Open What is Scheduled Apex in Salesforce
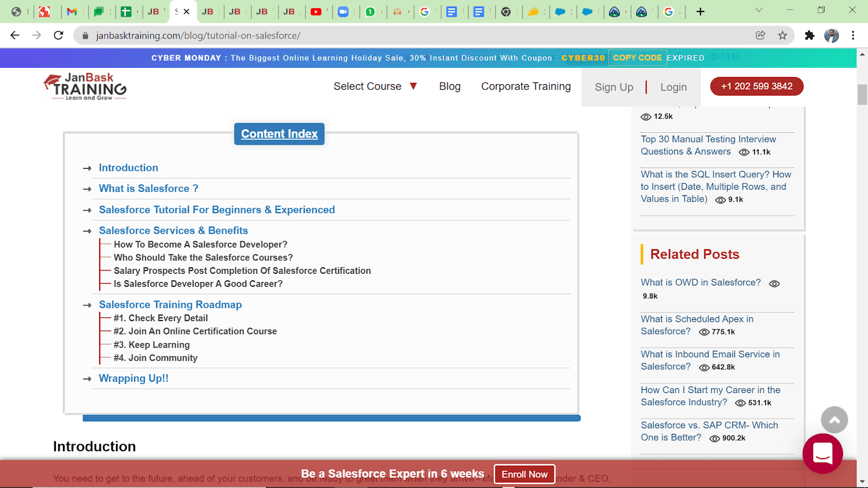This screenshot has width=868, height=488. pos(697,325)
